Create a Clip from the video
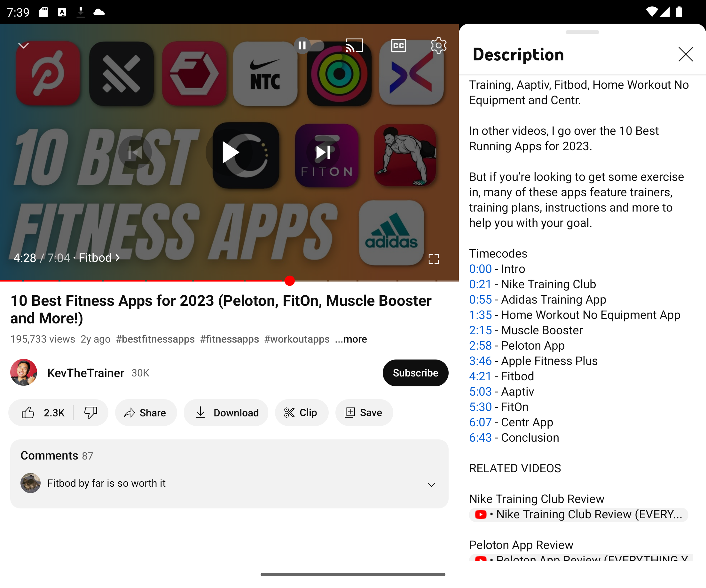Viewport: 706px width, 588px height. 302,413
